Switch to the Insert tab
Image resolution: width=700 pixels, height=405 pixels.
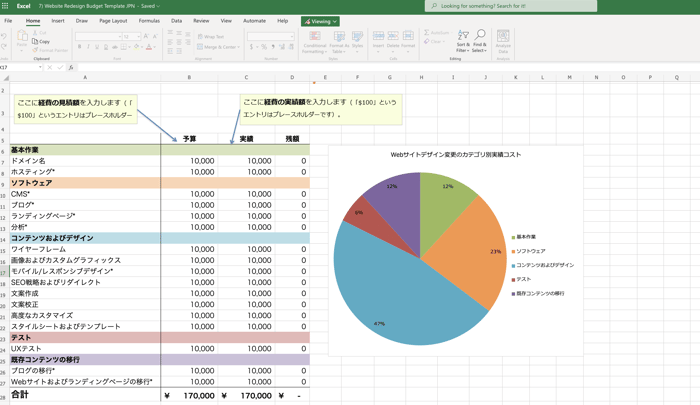58,21
